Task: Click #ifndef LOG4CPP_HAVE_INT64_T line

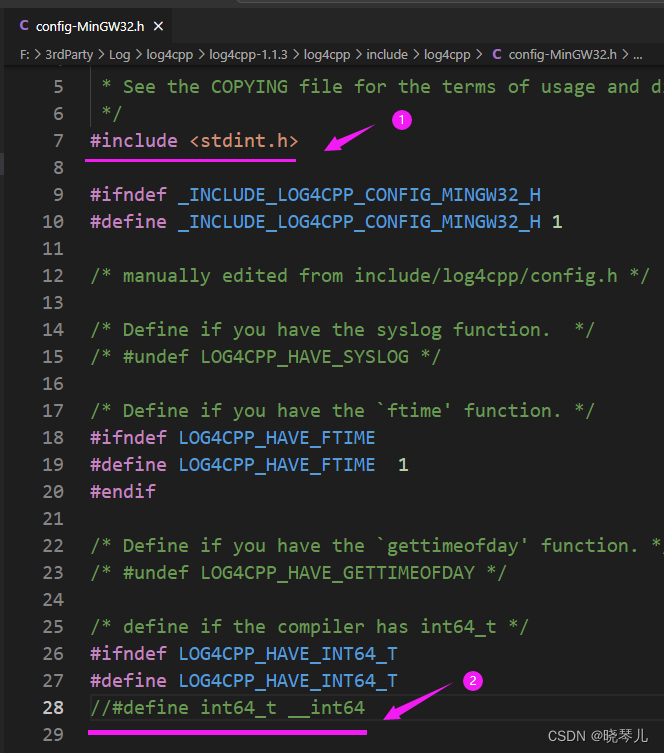Action: pos(243,654)
